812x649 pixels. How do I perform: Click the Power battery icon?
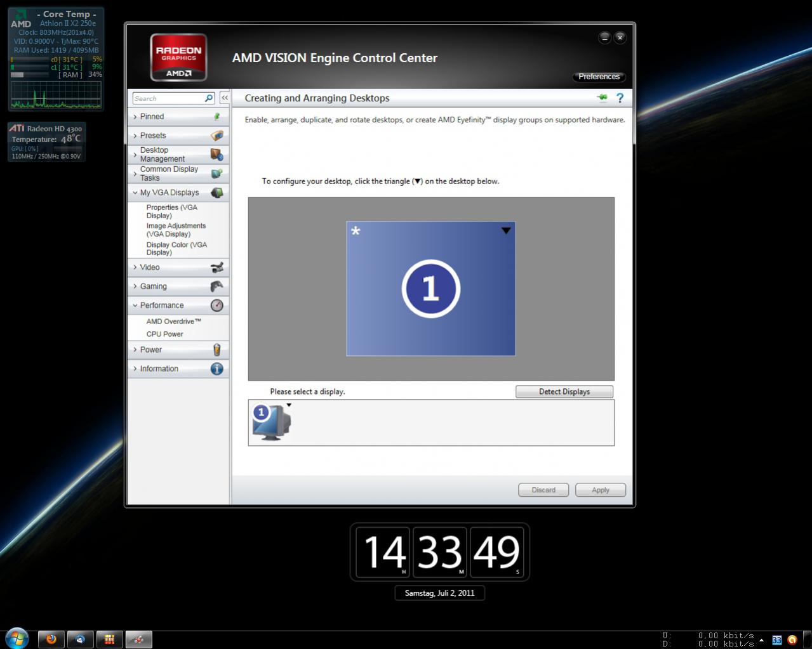[217, 350]
